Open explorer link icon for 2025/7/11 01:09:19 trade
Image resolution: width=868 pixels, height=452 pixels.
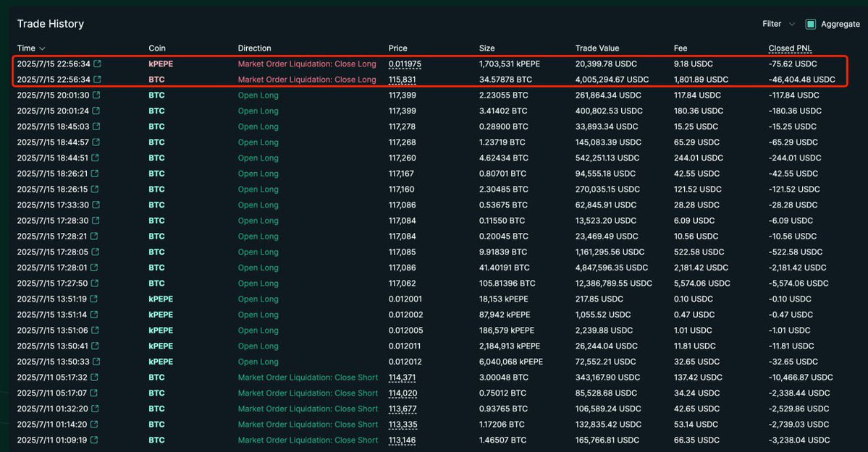[x=93, y=440]
